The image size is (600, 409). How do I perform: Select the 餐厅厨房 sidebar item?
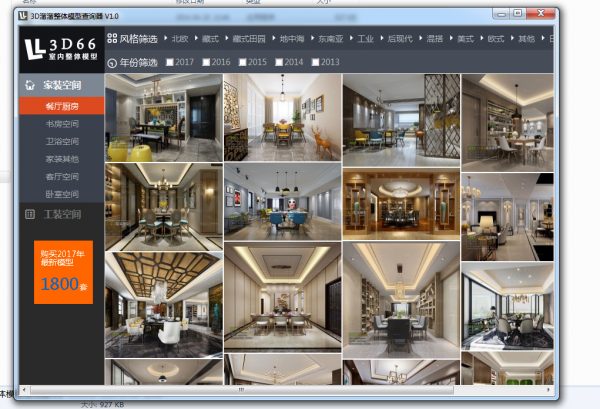(61, 106)
